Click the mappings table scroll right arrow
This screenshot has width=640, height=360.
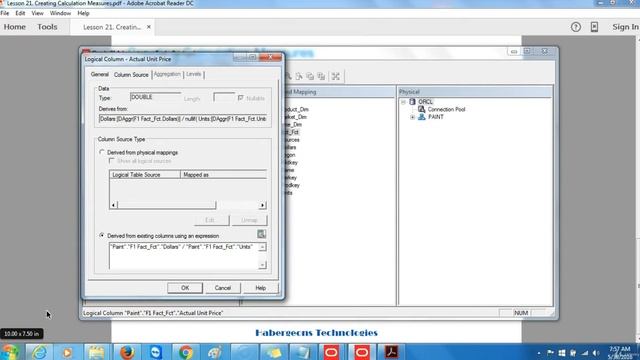(x=262, y=205)
